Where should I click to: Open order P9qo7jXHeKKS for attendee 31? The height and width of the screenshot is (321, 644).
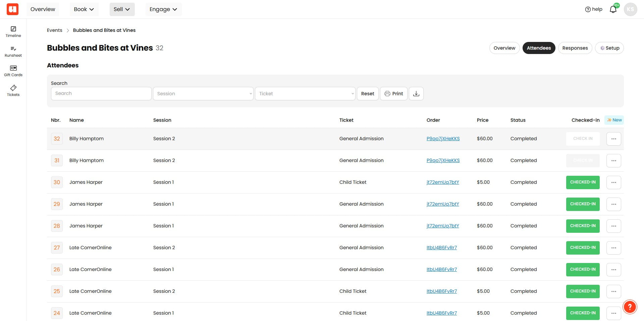pos(443,160)
